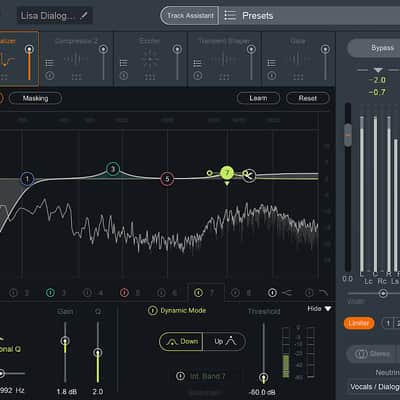The height and width of the screenshot is (400, 400).
Task: Click the band Gain slider handle
Action: pyautogui.click(x=65, y=341)
